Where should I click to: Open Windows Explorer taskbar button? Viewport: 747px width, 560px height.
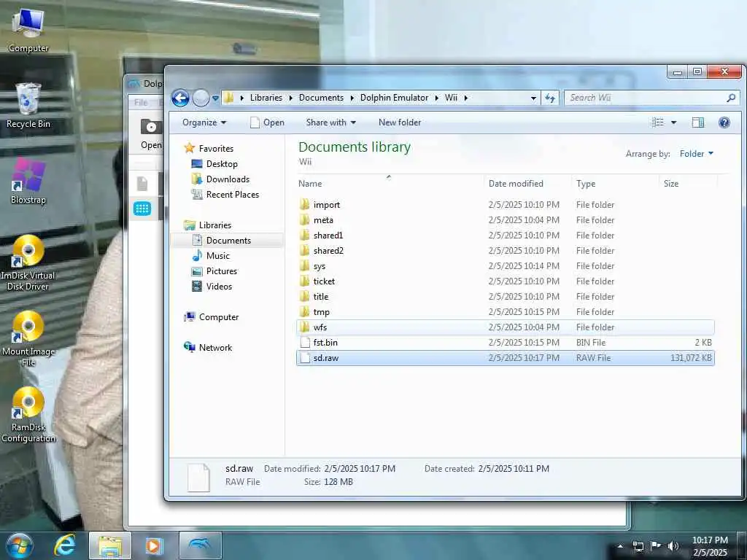tap(110, 545)
